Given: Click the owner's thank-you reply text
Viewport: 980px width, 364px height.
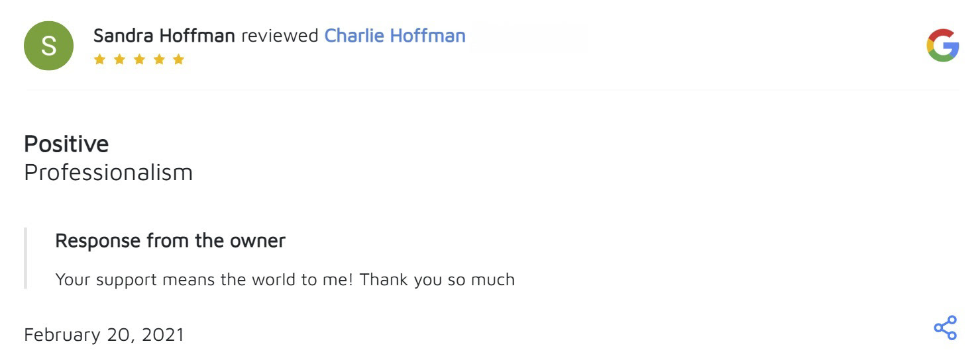Looking at the screenshot, I should click(x=285, y=279).
